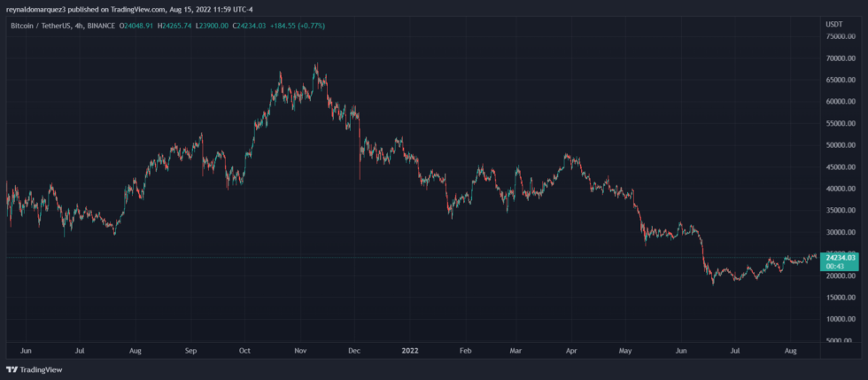Click the Aug marker at timeline end
The width and height of the screenshot is (868, 380).
[x=791, y=351]
